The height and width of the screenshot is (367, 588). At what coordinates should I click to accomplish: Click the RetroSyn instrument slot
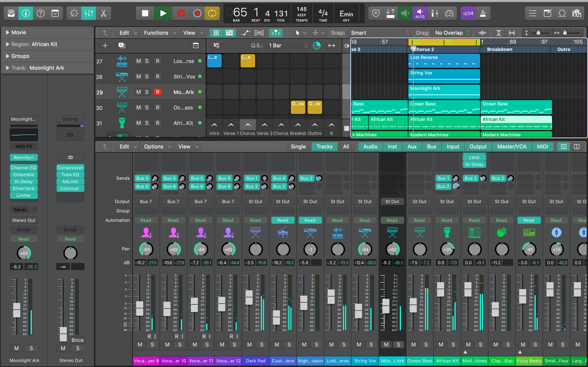(x=23, y=158)
